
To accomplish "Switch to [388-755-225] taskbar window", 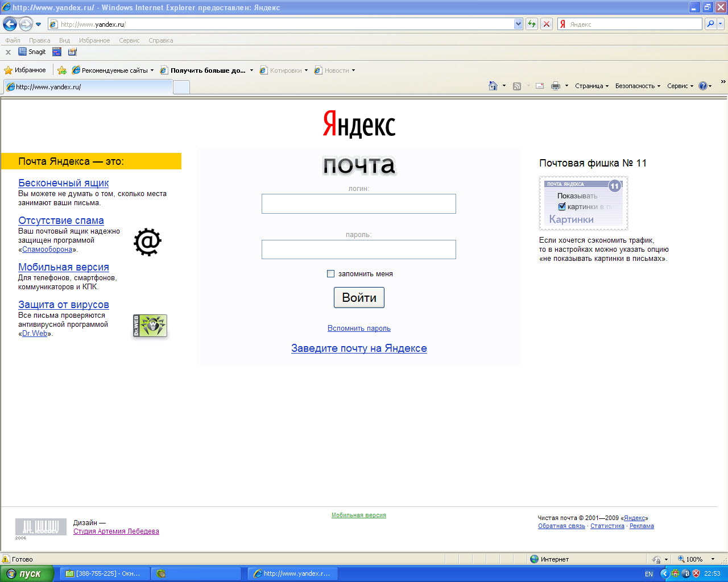I will [x=105, y=573].
